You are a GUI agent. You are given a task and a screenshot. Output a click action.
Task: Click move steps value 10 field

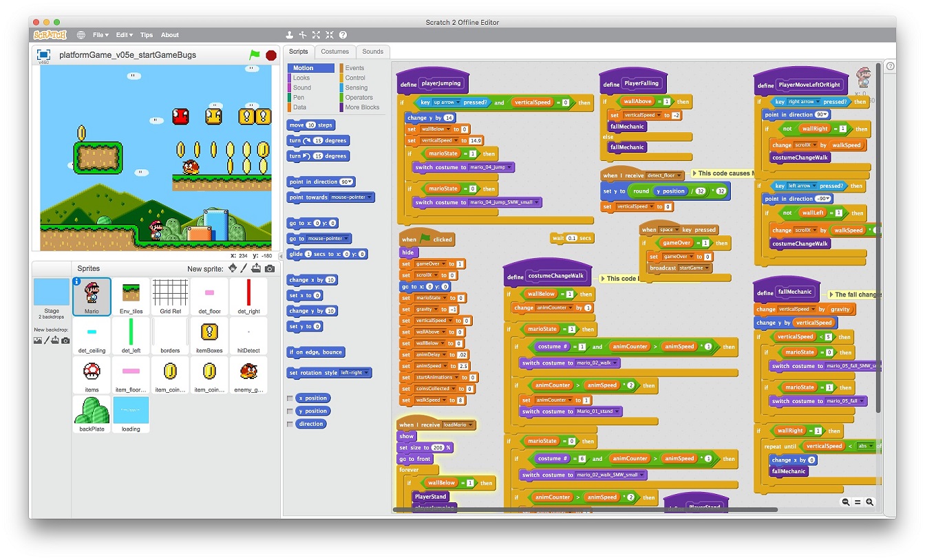point(310,125)
